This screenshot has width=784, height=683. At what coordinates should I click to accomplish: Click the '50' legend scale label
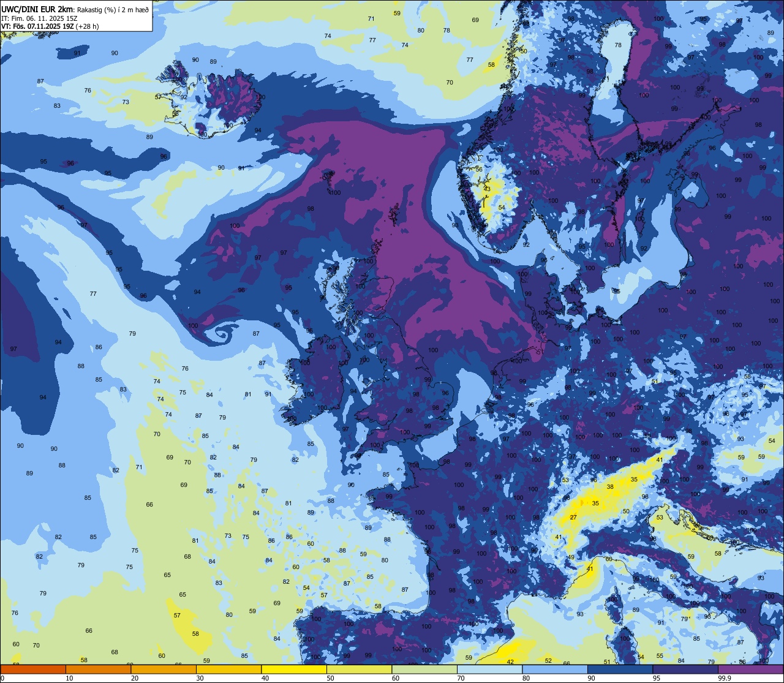coord(331,678)
